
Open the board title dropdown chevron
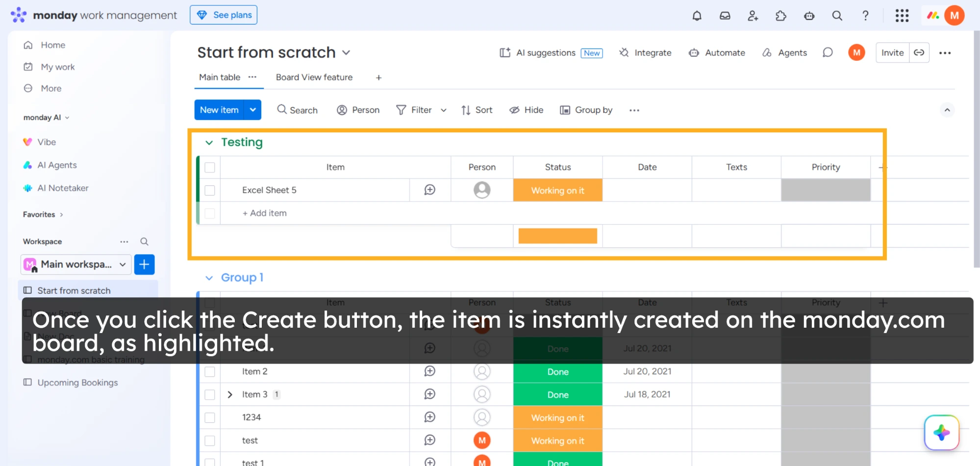(346, 52)
